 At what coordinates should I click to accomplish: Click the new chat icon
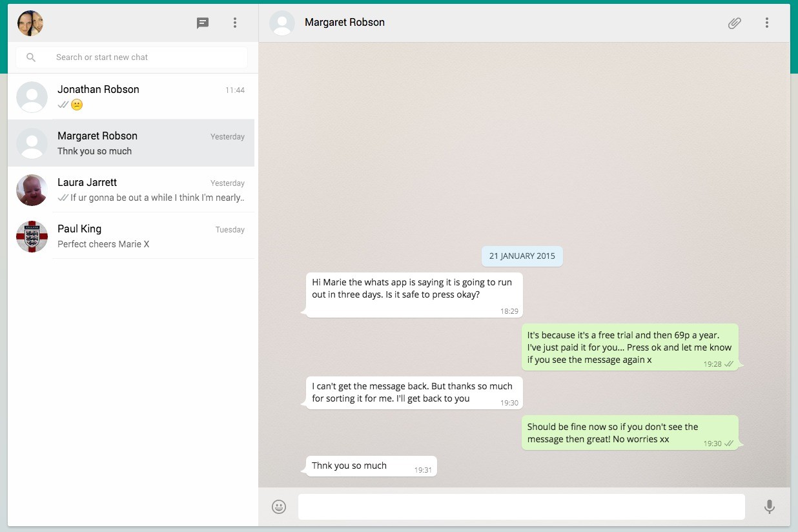click(203, 23)
